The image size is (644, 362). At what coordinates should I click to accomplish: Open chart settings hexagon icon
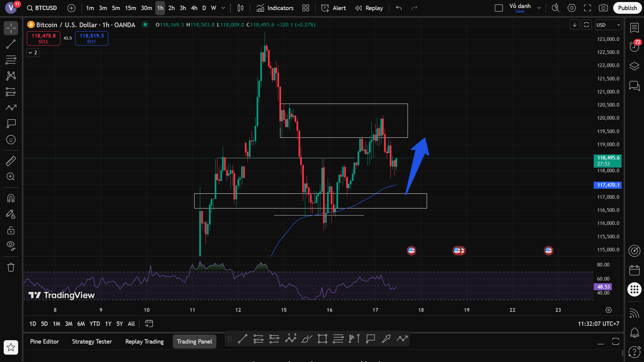571,8
